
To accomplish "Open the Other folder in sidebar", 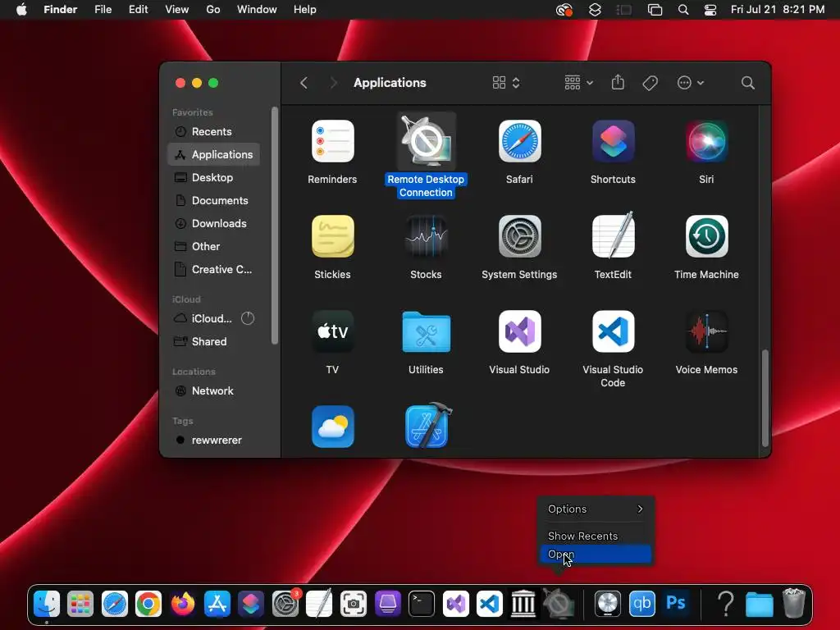I will coord(214,246).
